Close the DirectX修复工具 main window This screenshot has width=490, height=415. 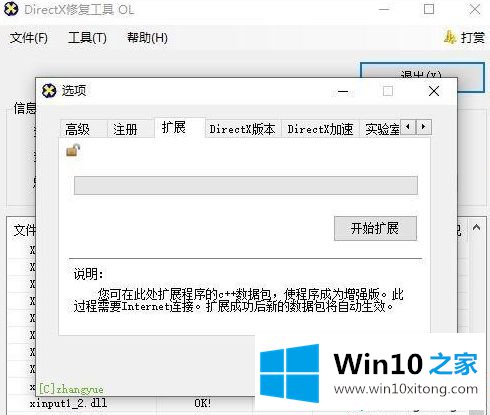click(475, 9)
